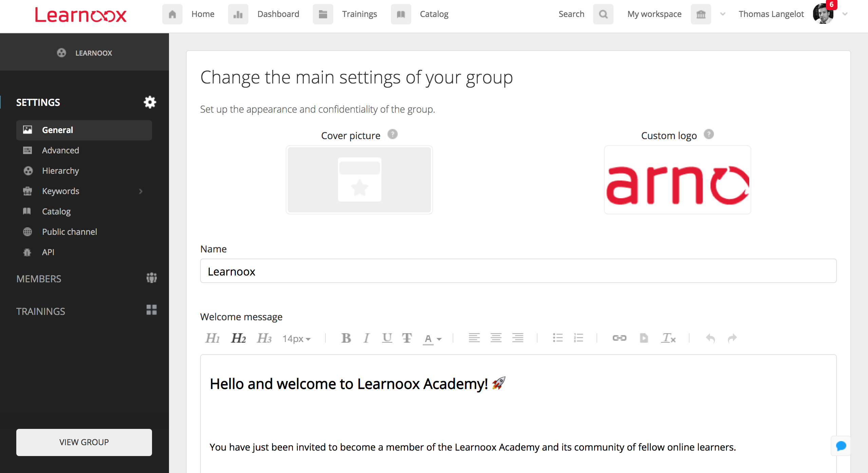Image resolution: width=868 pixels, height=473 pixels.
Task: Toggle italic text formatting
Action: pos(366,338)
